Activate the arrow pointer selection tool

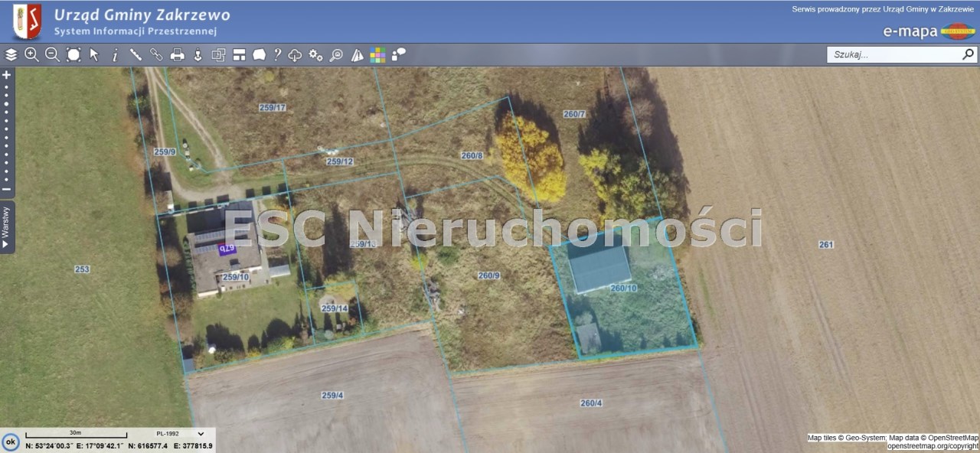coord(94,54)
